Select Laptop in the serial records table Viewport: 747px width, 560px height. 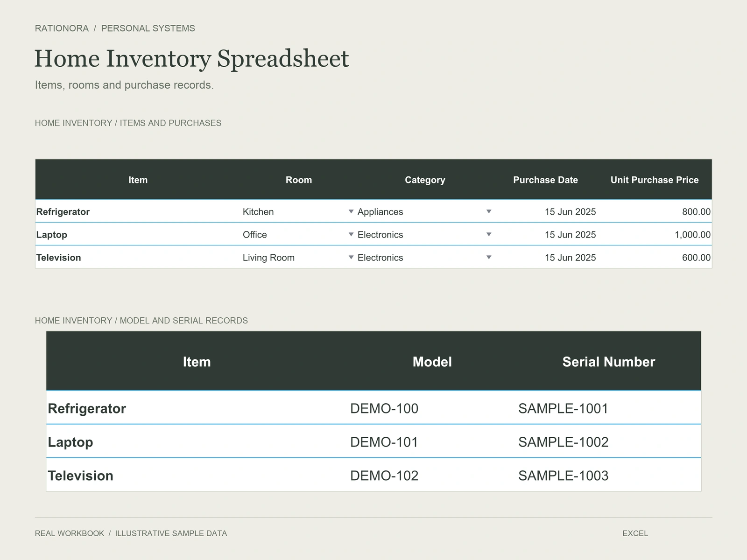click(70, 442)
